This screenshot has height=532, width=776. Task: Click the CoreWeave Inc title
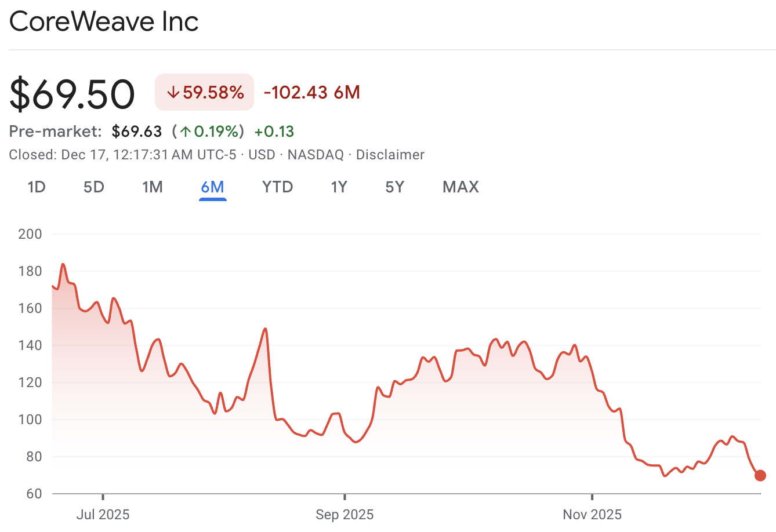[x=103, y=21]
